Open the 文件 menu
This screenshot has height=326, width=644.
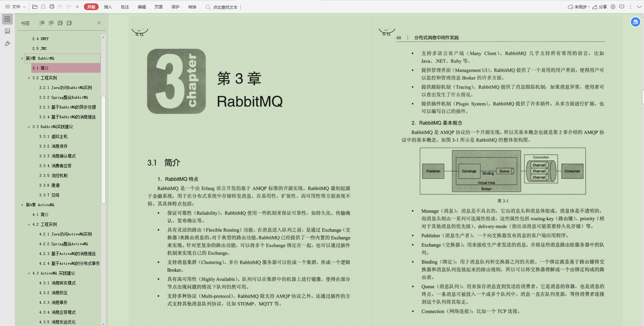coord(15,7)
